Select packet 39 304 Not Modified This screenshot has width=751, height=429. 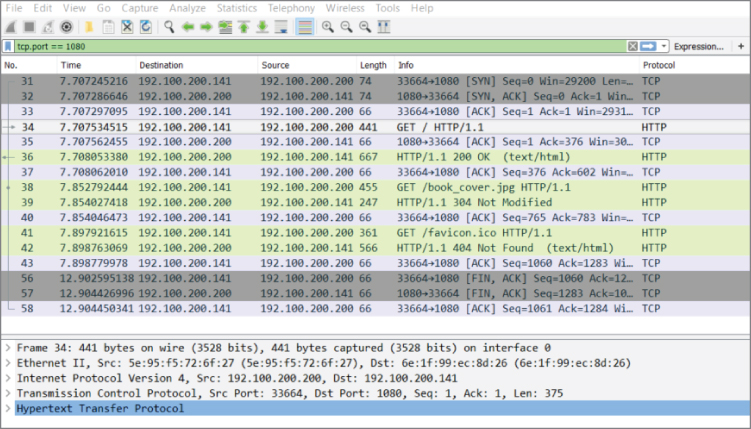tap(376, 202)
